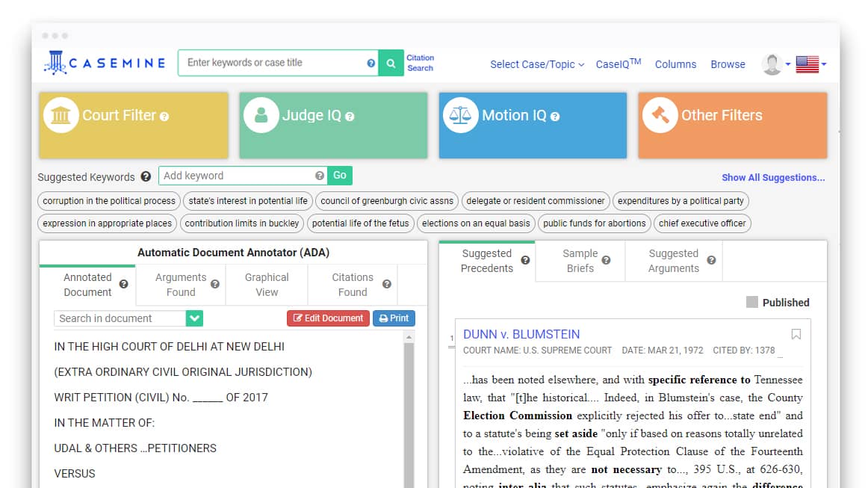This screenshot has width=868, height=488.
Task: Open the user profile avatar menu
Action: [x=774, y=64]
